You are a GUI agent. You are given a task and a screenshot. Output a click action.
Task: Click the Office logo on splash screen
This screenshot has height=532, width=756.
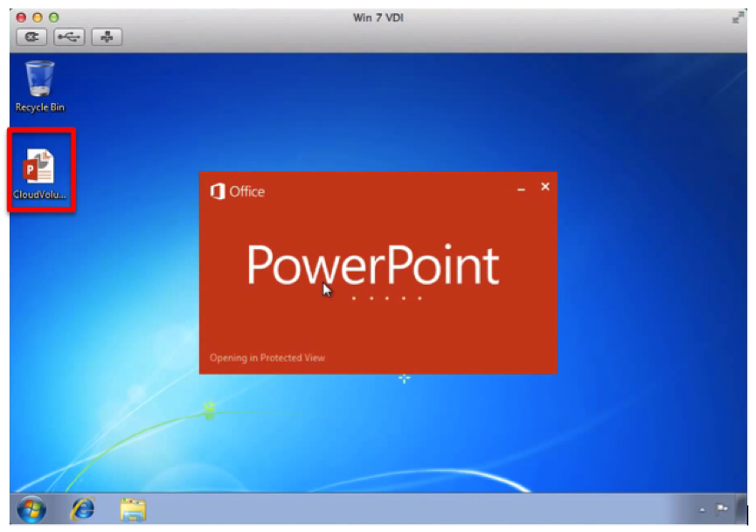coord(237,191)
